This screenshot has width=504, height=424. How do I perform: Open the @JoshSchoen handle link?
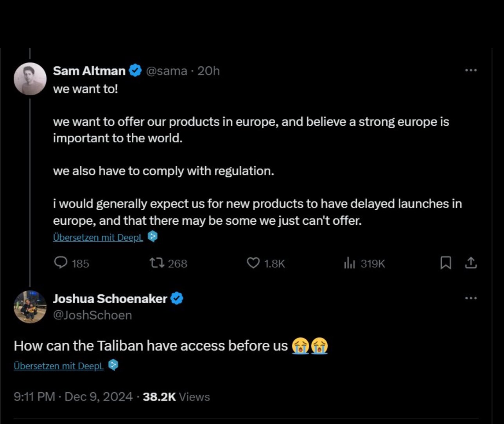click(93, 315)
